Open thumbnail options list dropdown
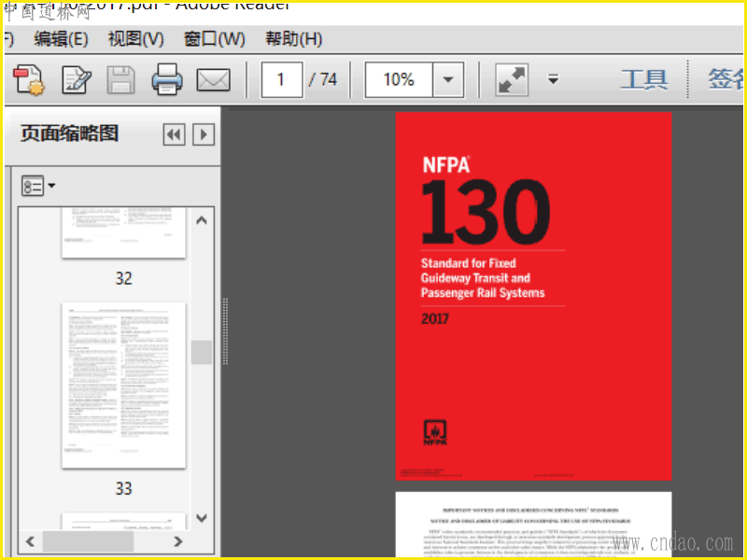The image size is (747, 560). (38, 186)
